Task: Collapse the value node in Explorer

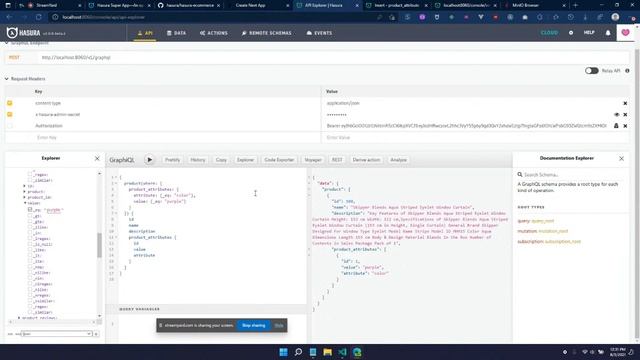Action: (x=25, y=203)
